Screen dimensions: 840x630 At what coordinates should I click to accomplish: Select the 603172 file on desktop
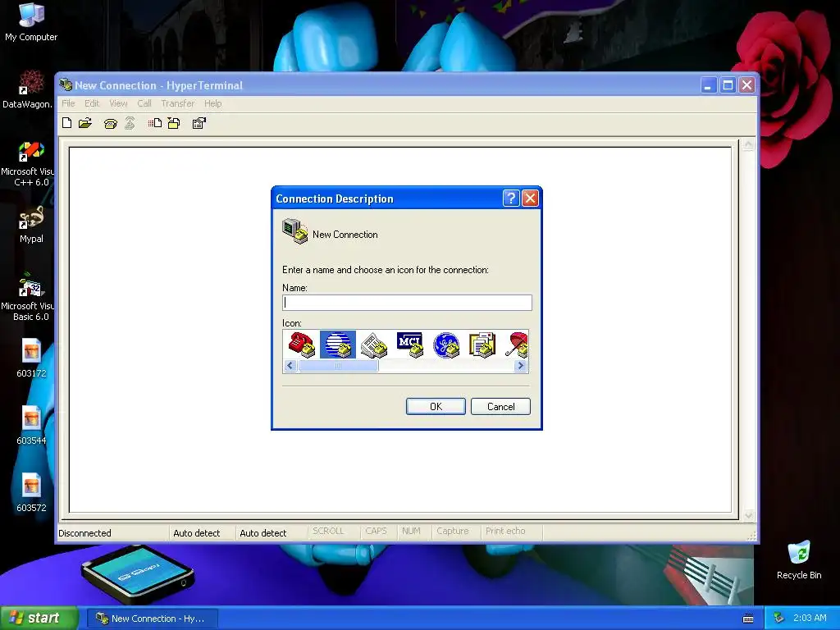coord(31,359)
